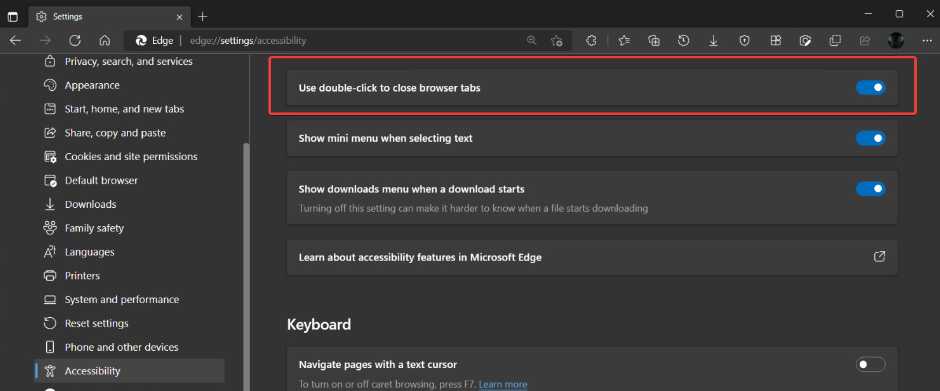
Task: Add this page to favorites star icon
Action: pyautogui.click(x=557, y=41)
